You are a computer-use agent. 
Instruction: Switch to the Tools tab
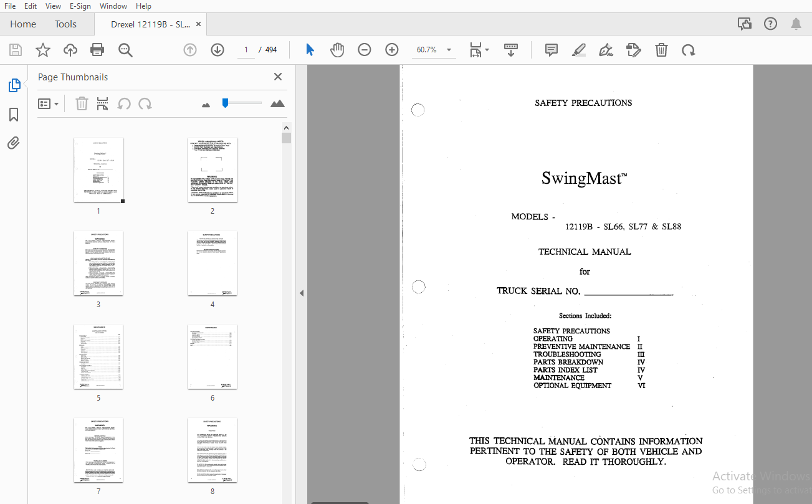(65, 24)
